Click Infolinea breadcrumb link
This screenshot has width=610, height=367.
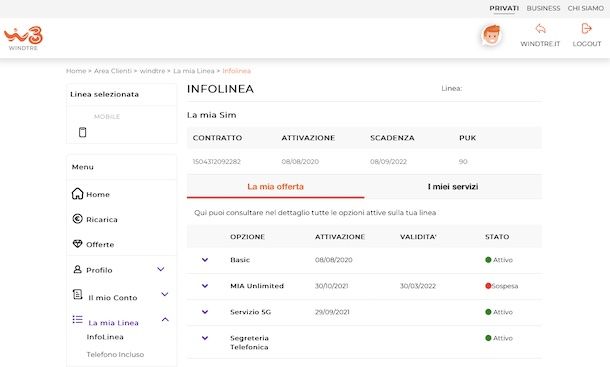(237, 71)
